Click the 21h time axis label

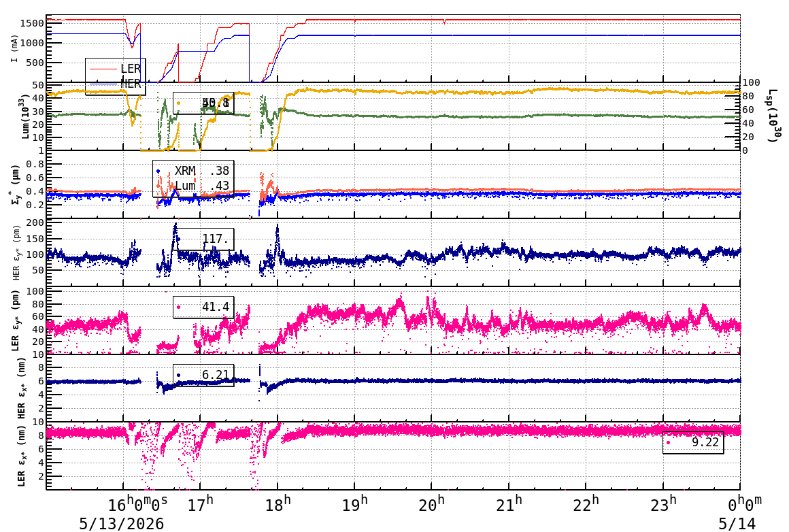(x=509, y=505)
